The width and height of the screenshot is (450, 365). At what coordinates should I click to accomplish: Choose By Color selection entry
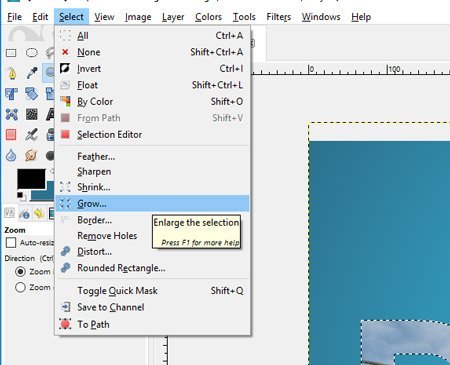(152, 101)
